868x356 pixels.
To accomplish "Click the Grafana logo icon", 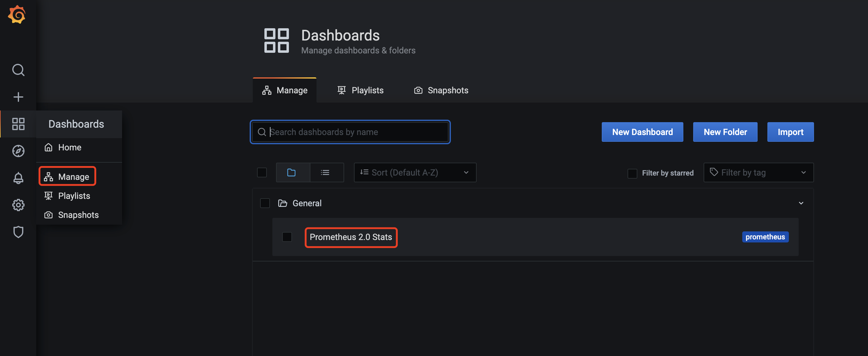I will point(17,14).
